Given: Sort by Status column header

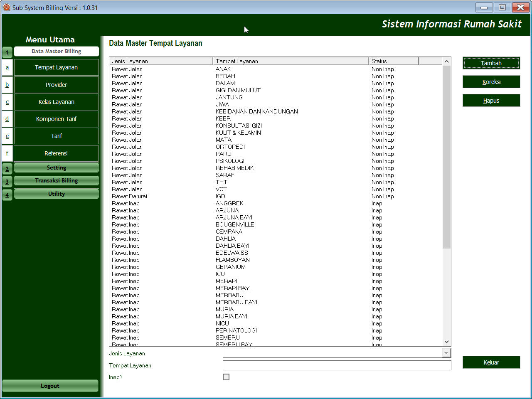Looking at the screenshot, I should tap(394, 61).
